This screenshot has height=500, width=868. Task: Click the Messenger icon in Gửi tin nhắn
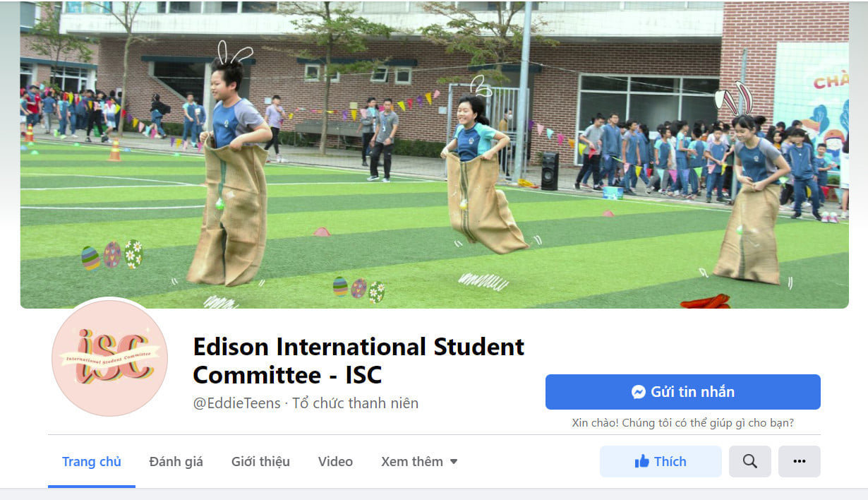639,392
